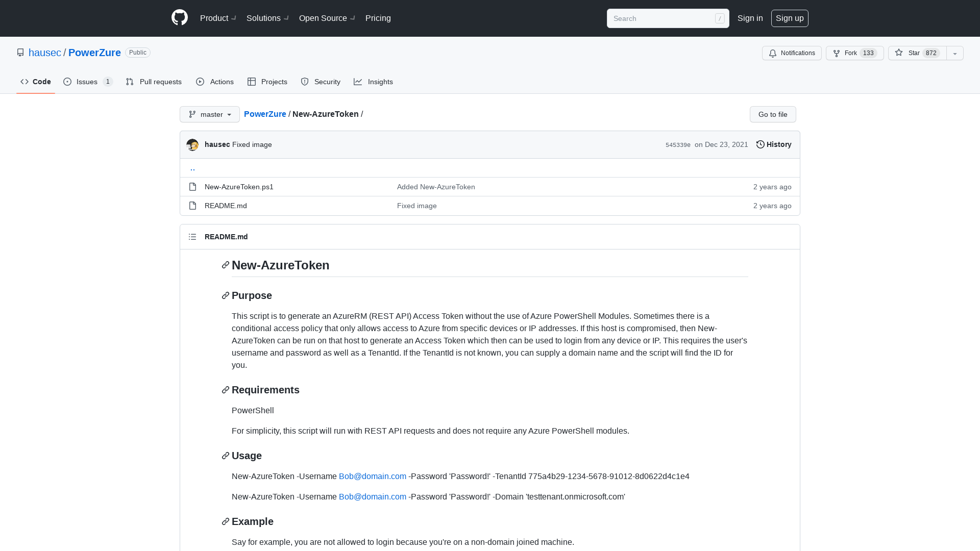Click the Star count 872
Screen dimensions: 980x551
click(931, 53)
